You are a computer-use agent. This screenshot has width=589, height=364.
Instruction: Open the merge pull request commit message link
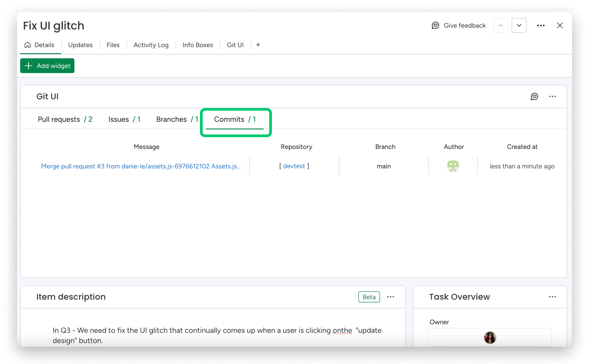click(x=141, y=166)
